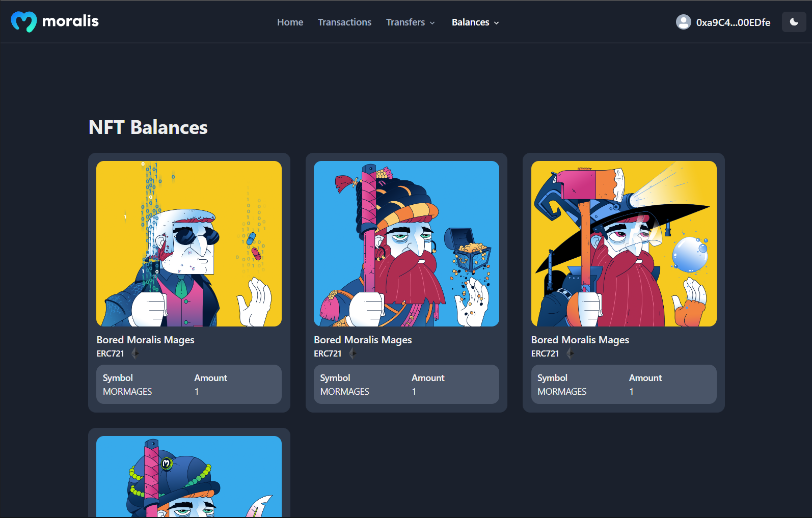Click title of the sunglasses mage card
812x518 pixels.
click(146, 340)
